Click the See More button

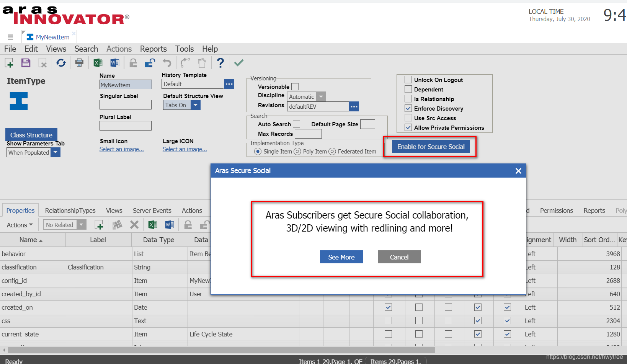point(341,257)
